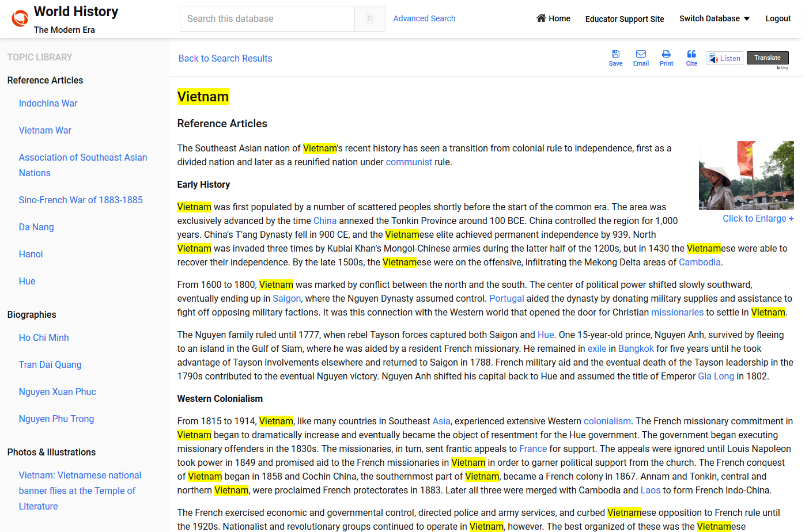Open the Da Nang article
809x532 pixels.
tap(36, 227)
